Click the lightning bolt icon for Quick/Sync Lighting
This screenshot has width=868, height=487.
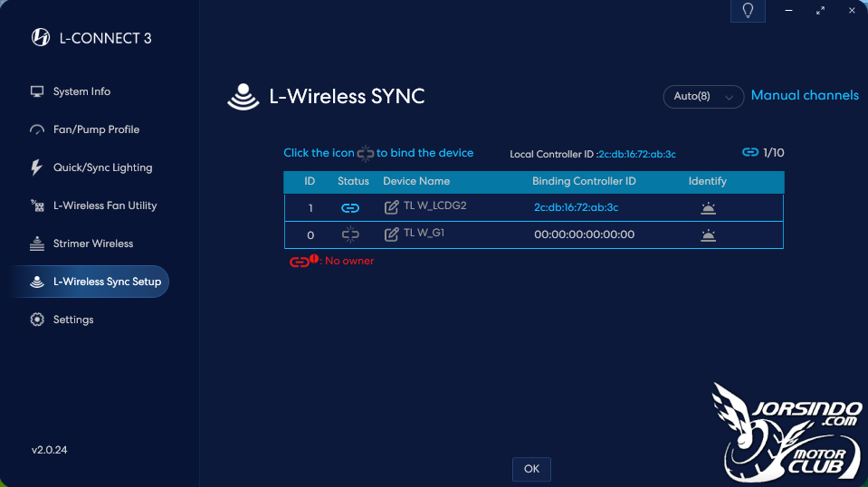pyautogui.click(x=36, y=167)
